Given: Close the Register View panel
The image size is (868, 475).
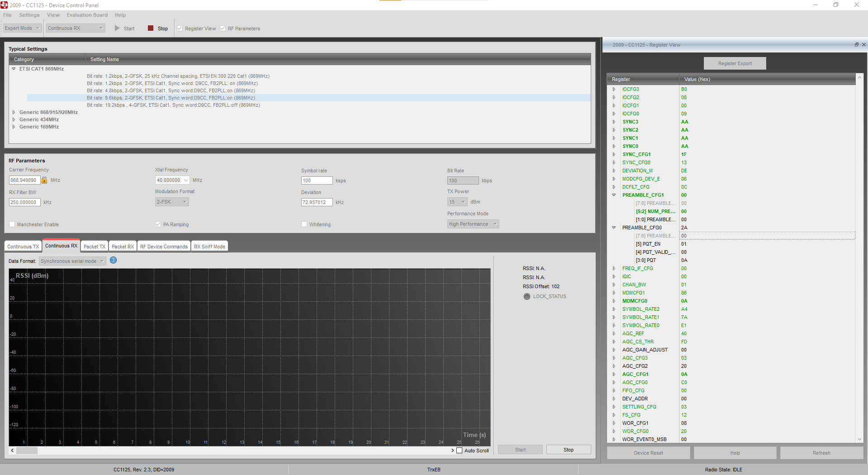Looking at the screenshot, I should pos(864,44).
